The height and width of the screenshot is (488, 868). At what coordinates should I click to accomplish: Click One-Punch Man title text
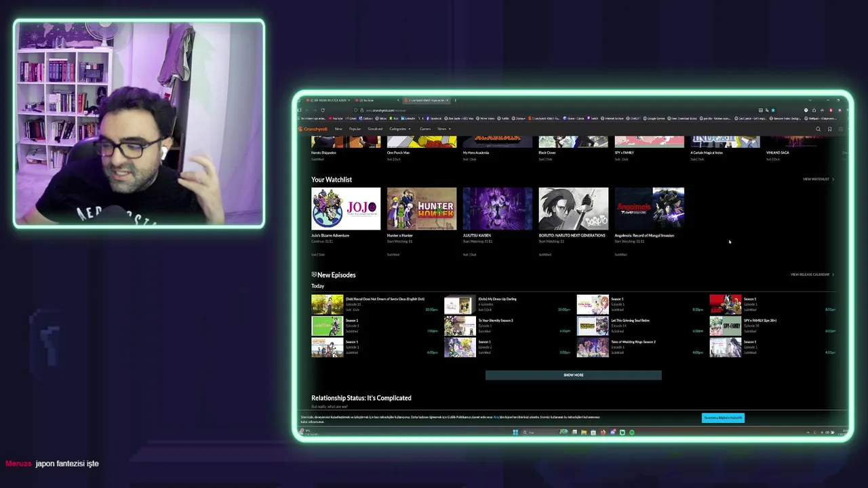point(398,152)
